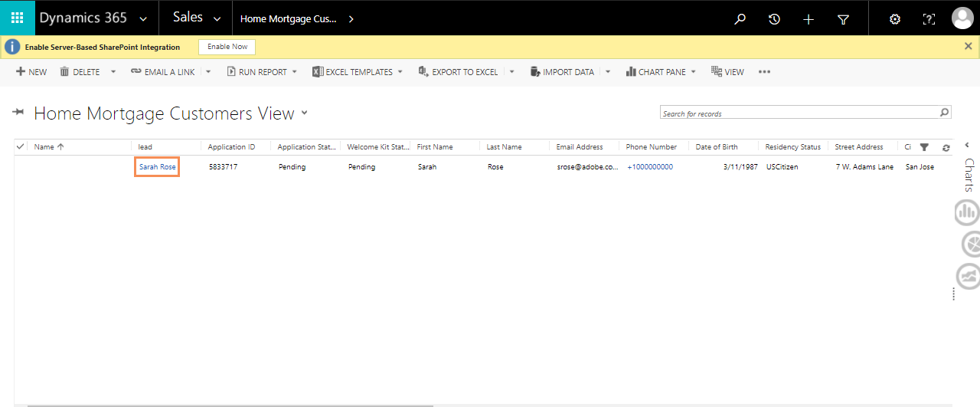Click NEW in the command bar
This screenshot has width=980, height=407.
click(31, 72)
